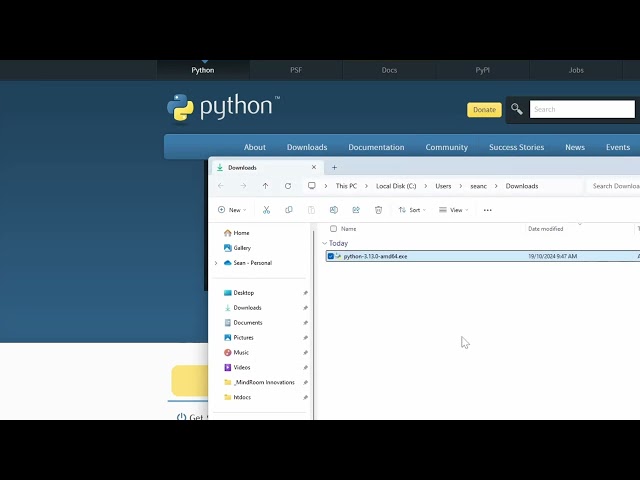
Task: Click the Share icon in Explorer toolbar
Action: [356, 210]
